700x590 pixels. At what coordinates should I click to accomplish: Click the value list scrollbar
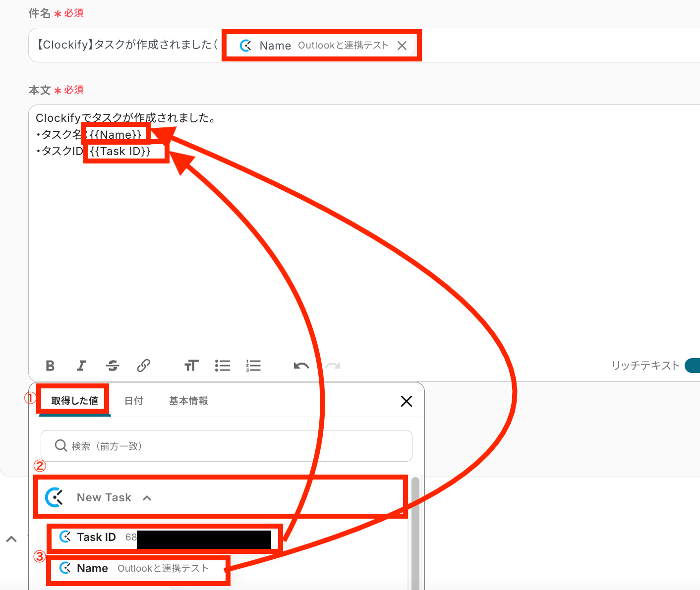pos(415,533)
